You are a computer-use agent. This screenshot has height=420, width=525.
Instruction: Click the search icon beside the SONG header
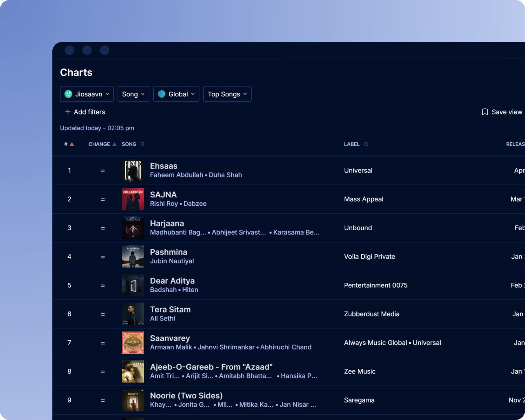[142, 144]
